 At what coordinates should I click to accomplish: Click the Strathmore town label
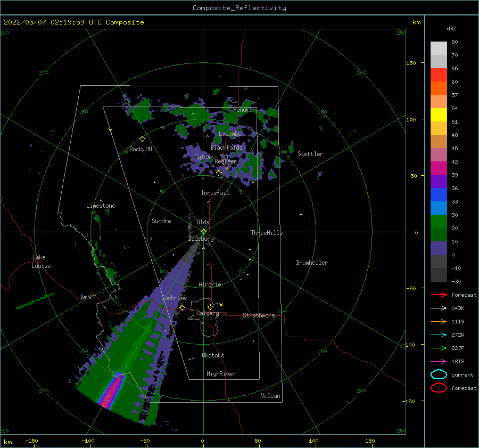(x=259, y=315)
